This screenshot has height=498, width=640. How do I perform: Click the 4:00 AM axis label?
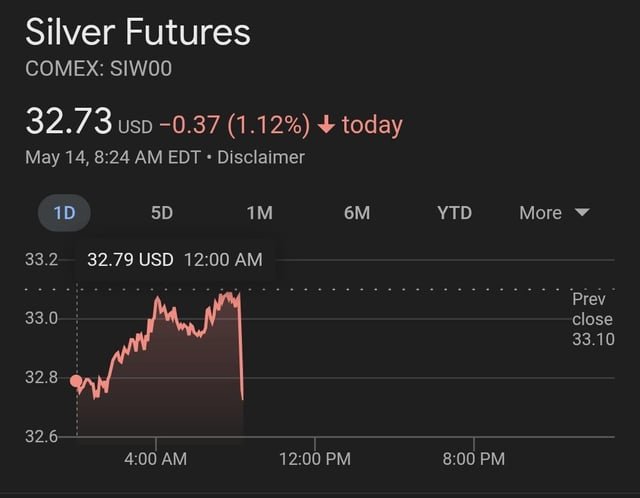pyautogui.click(x=155, y=459)
